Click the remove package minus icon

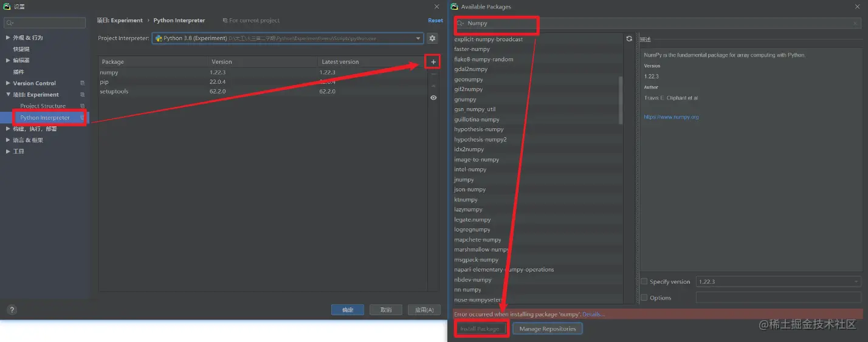click(433, 74)
